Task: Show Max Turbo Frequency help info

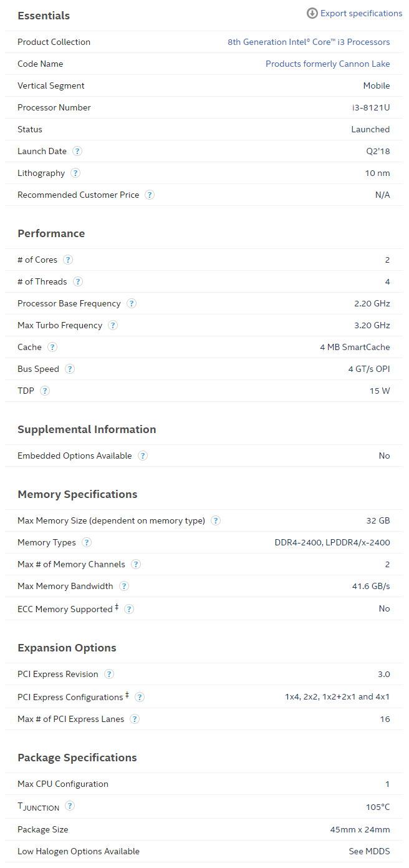Action: point(113,325)
